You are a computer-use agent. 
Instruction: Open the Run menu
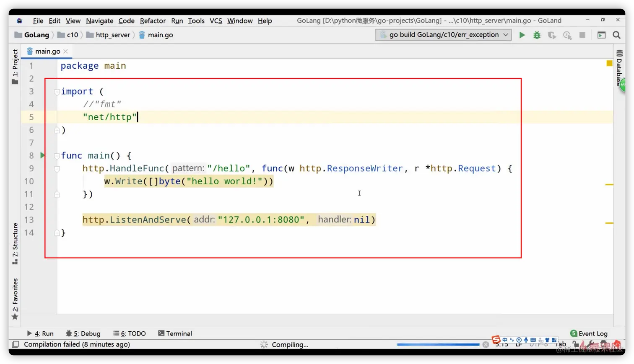pos(177,21)
